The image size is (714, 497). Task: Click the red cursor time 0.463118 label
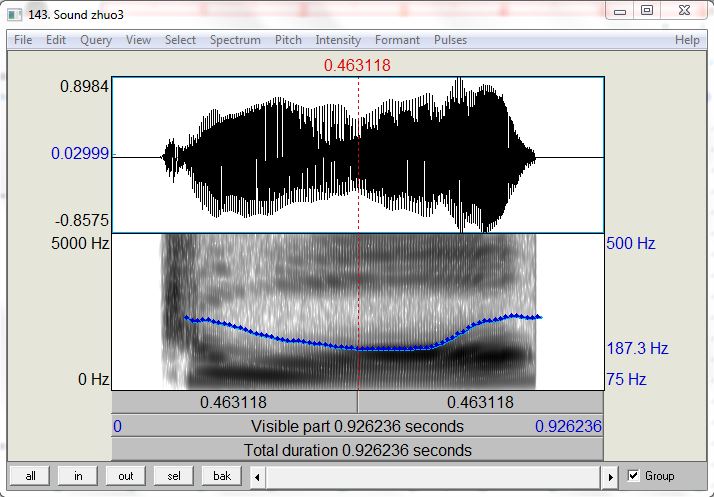[x=357, y=65]
